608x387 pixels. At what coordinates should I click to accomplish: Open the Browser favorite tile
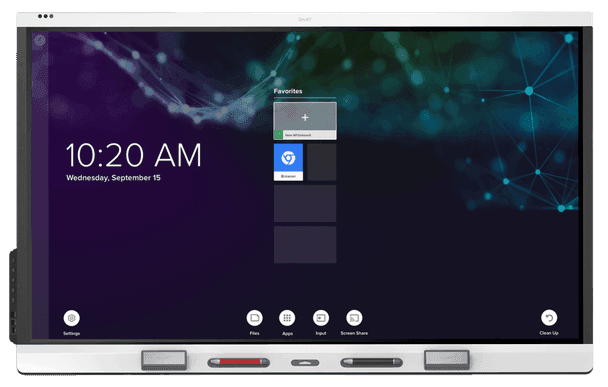[x=288, y=162]
